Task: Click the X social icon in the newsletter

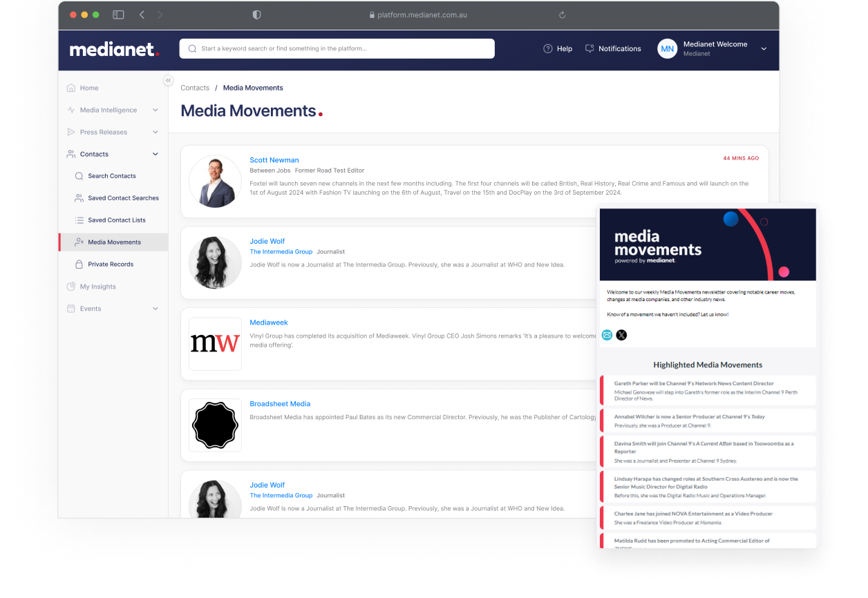Action: 621,334
